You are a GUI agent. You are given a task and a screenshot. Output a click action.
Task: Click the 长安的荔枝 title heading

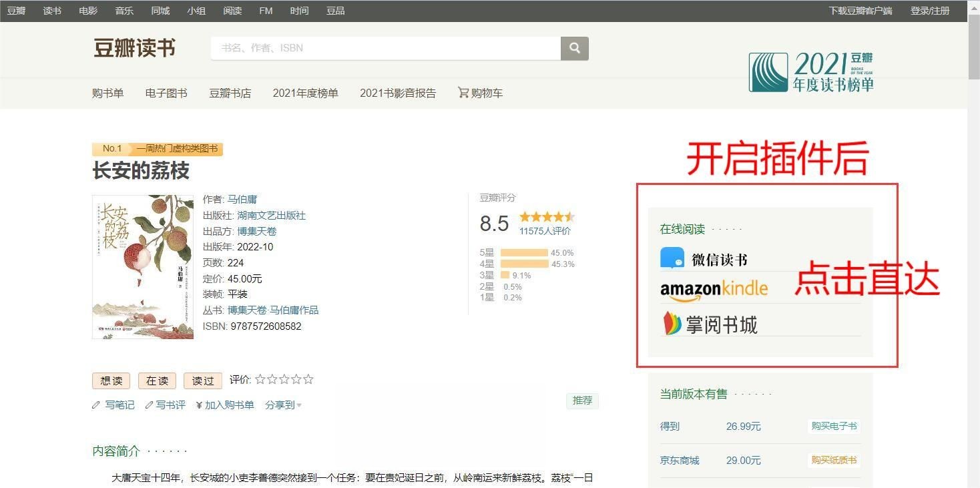(141, 171)
